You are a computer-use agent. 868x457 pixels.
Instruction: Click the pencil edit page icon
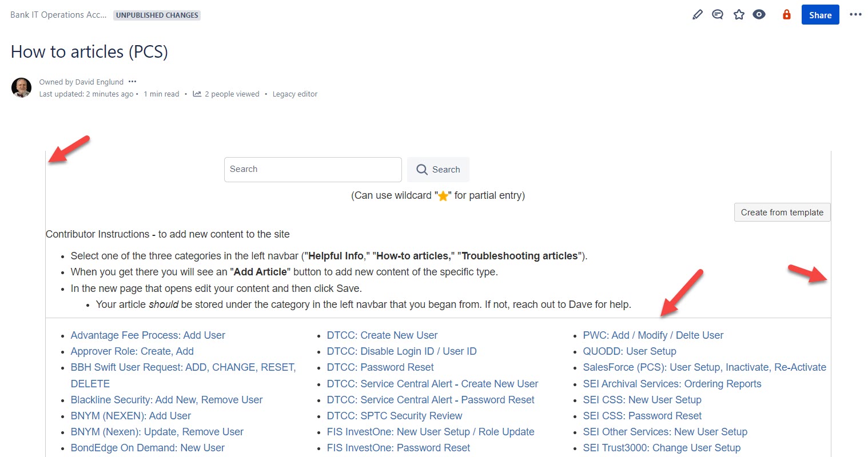[697, 15]
